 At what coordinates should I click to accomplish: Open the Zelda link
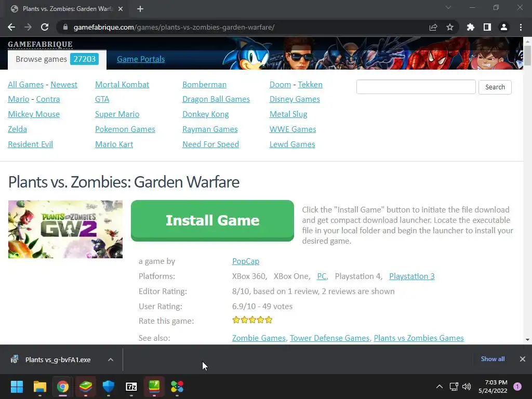pos(17,129)
